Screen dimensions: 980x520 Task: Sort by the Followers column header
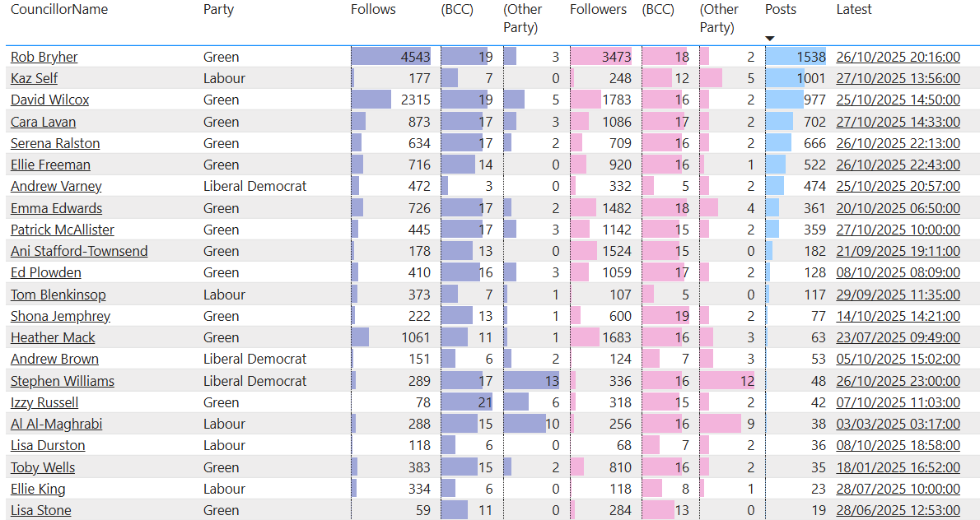coord(598,10)
